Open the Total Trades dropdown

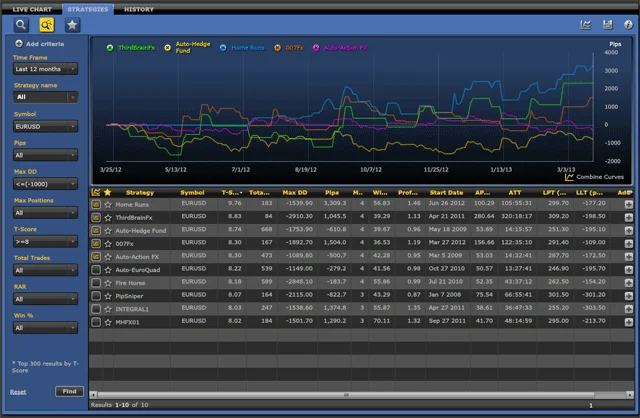45,270
